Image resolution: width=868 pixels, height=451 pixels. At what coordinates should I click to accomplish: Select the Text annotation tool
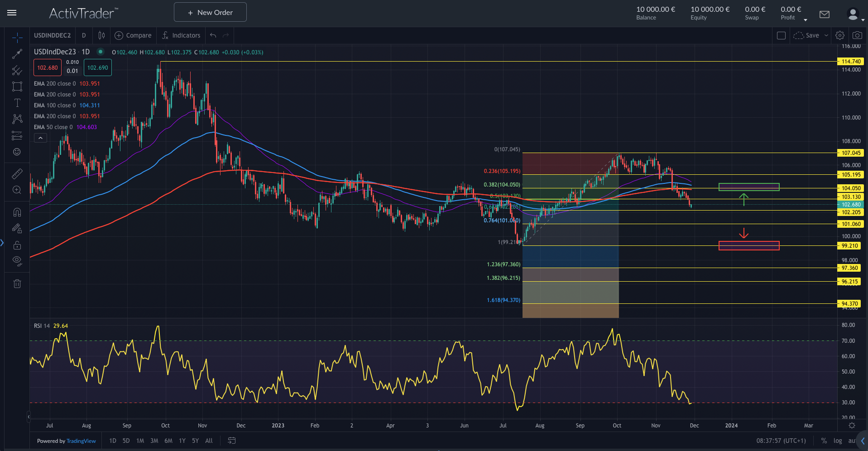click(x=17, y=103)
